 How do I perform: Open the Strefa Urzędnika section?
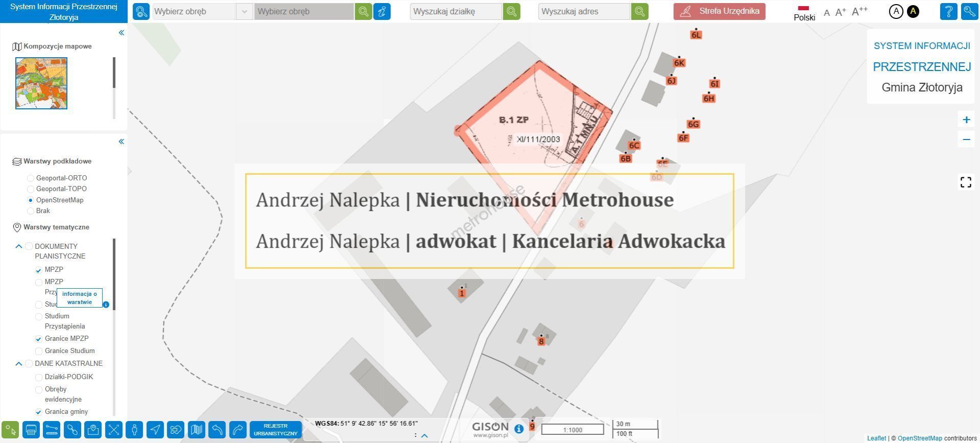click(x=719, y=11)
